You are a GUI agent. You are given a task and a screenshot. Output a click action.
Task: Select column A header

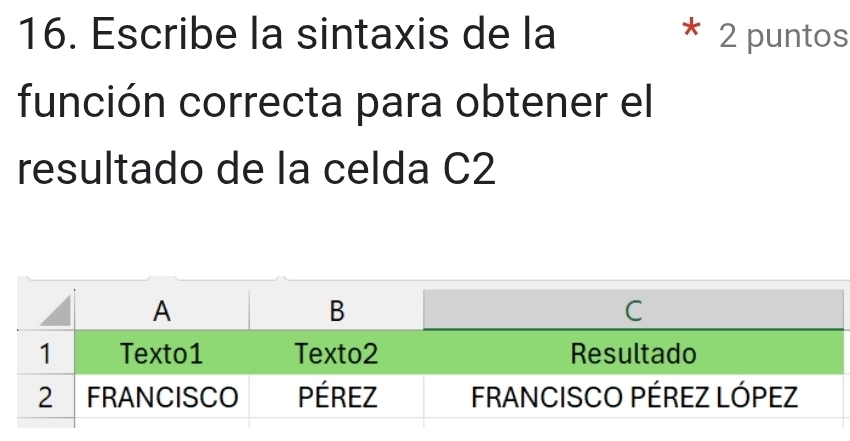[x=162, y=310]
